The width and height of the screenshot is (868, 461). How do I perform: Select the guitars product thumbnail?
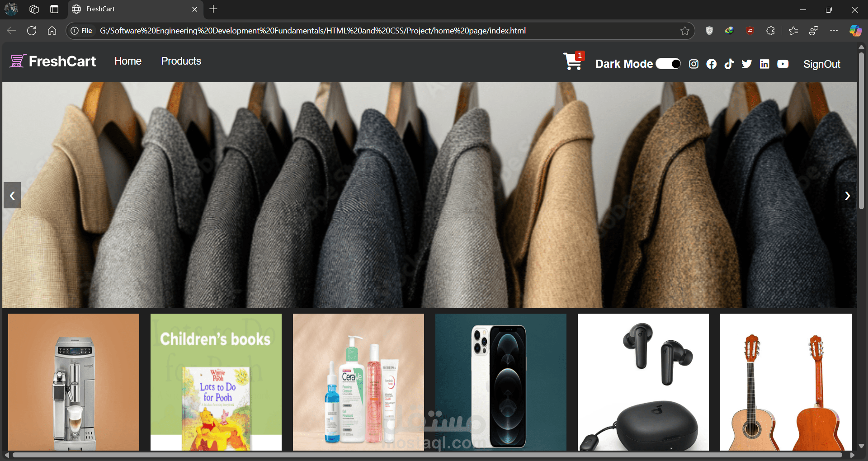tap(786, 382)
